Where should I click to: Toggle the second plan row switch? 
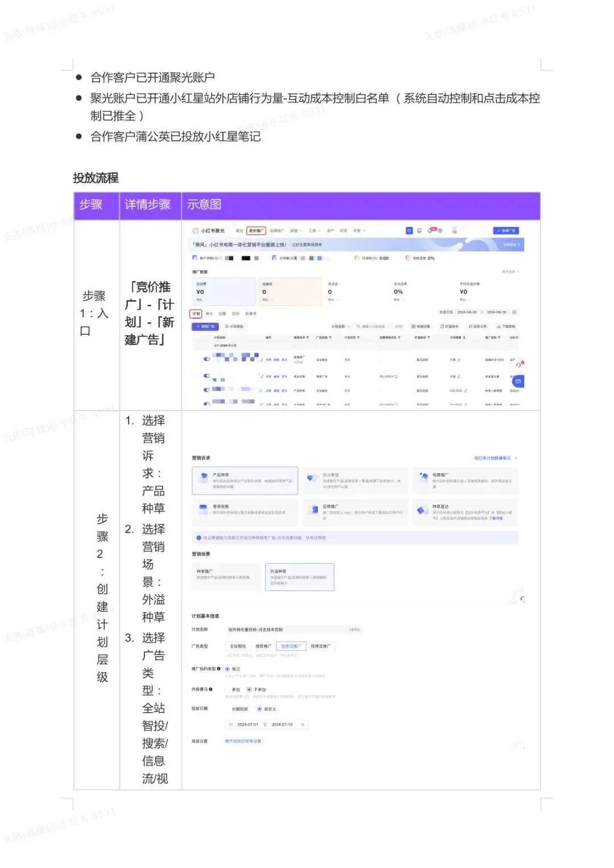pos(207,376)
